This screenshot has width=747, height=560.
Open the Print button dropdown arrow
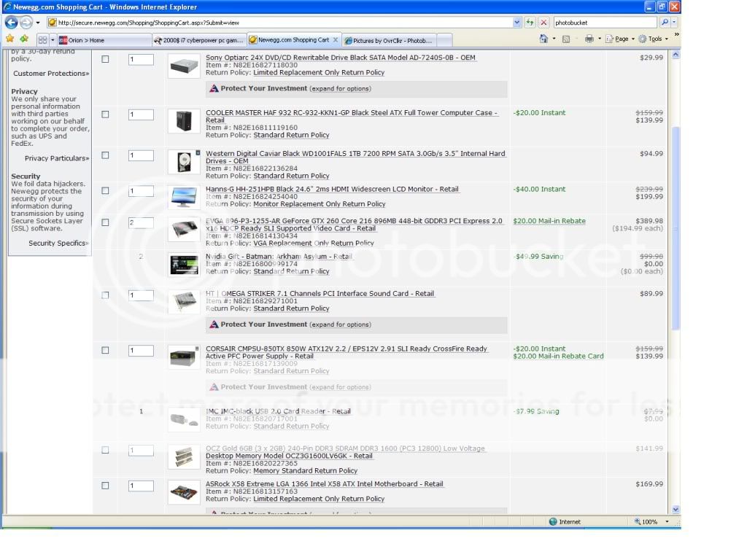(x=600, y=39)
